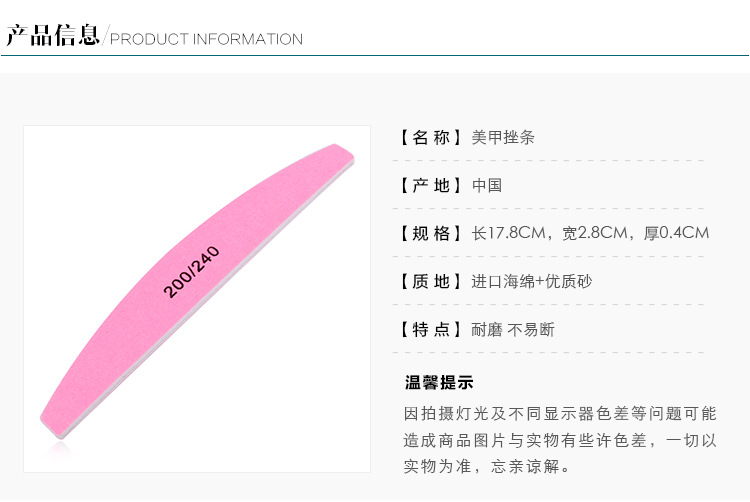
Task: Select the 【产地】 label
Action: point(431,185)
